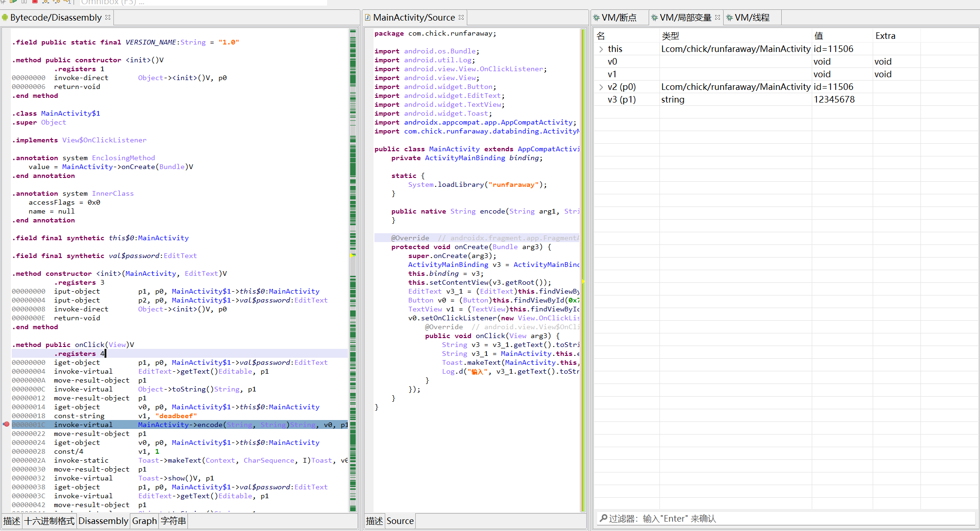Switch to 十六进制格式 hex view tab

[x=49, y=521]
